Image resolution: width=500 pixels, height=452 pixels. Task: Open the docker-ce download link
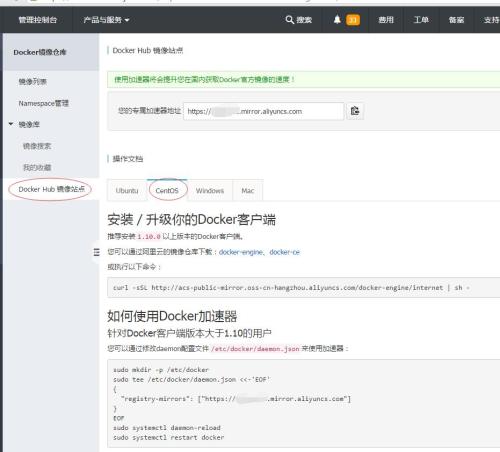pyautogui.click(x=284, y=252)
